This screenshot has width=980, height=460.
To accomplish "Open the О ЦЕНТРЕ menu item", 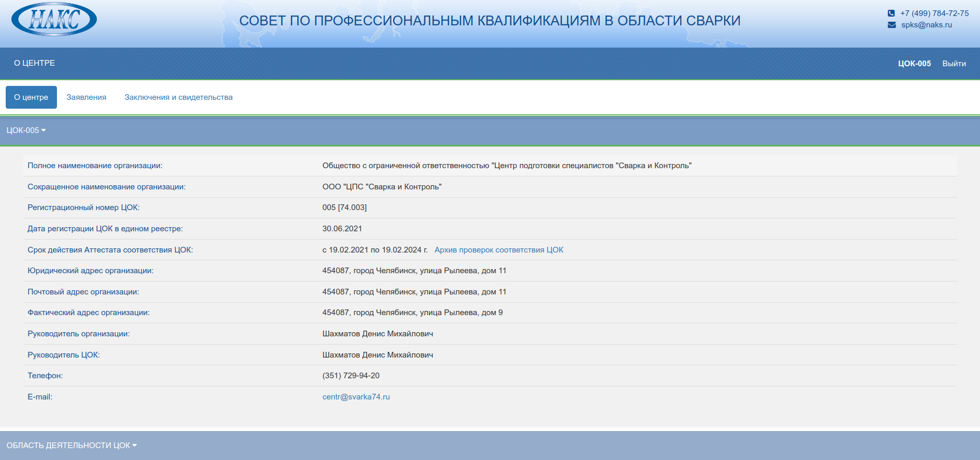I will tap(34, 63).
